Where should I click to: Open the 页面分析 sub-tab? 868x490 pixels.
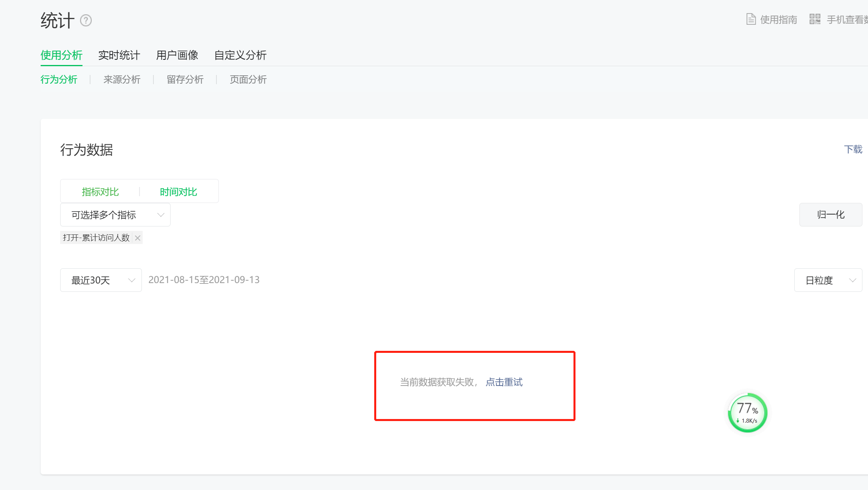pyautogui.click(x=248, y=79)
